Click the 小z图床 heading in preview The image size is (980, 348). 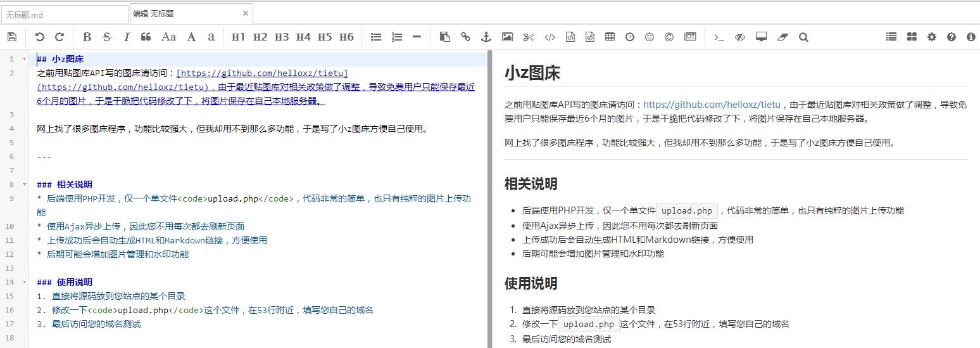point(532,73)
